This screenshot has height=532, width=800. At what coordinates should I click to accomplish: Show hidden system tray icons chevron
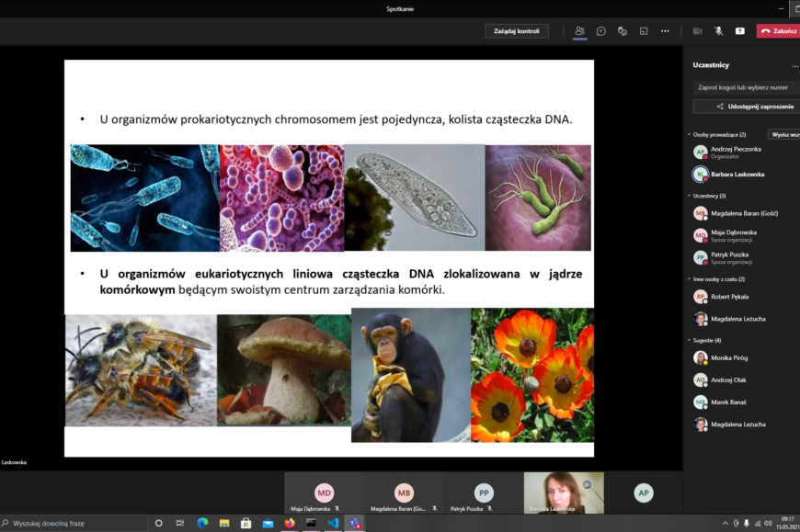coord(725,524)
